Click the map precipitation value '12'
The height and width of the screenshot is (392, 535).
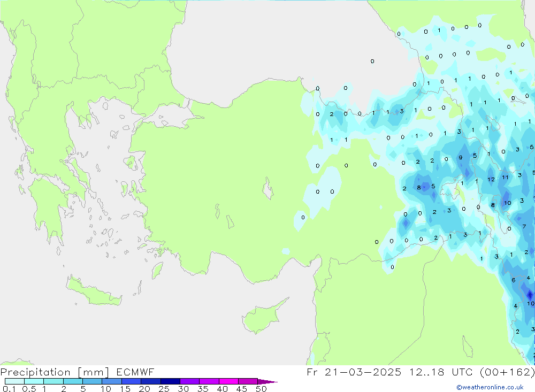[491, 179]
